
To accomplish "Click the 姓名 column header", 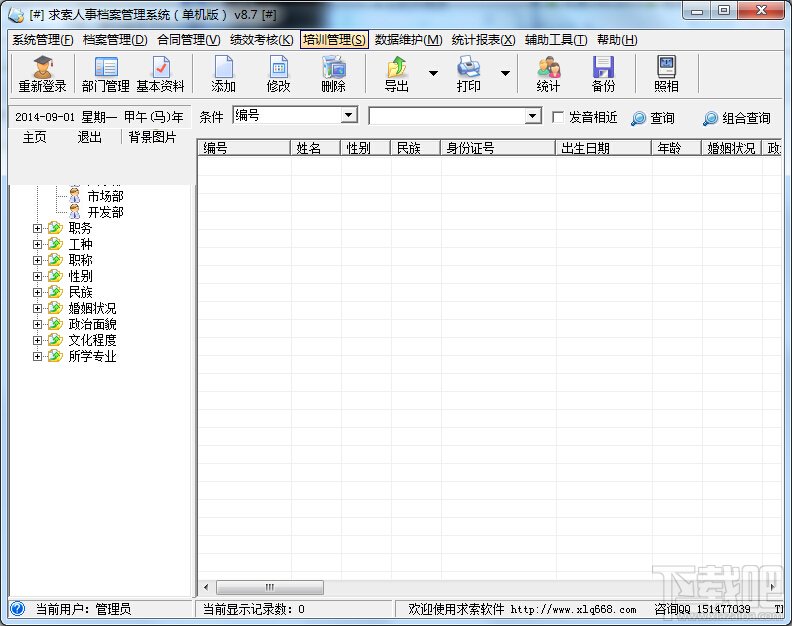I will (315, 148).
